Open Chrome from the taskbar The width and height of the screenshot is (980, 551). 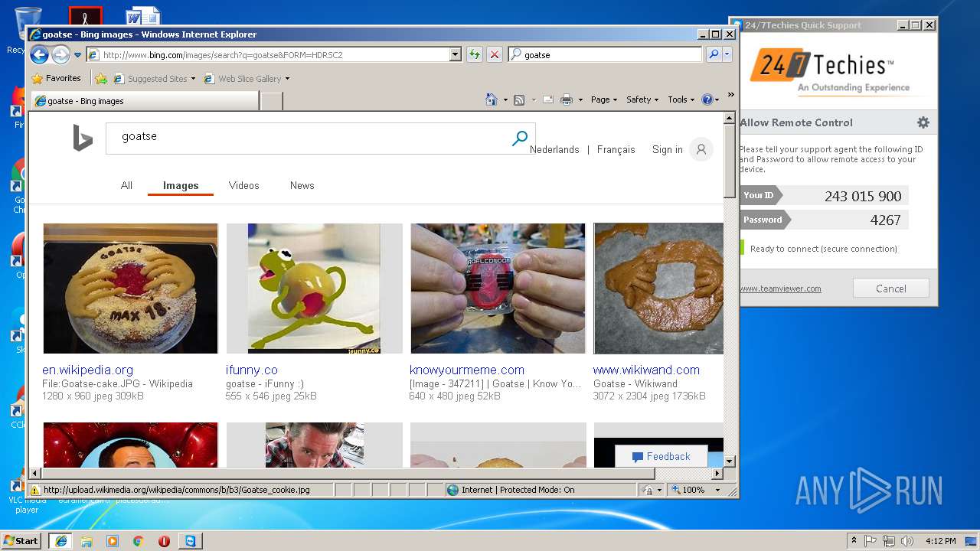[x=138, y=541]
